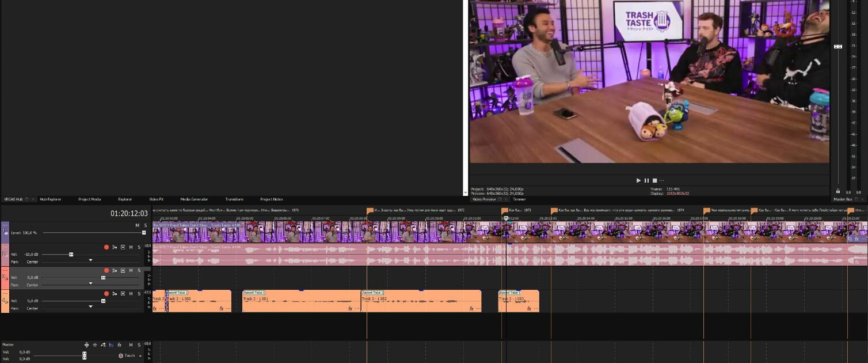
Task: Arm track 3 for recording
Action: [106, 270]
